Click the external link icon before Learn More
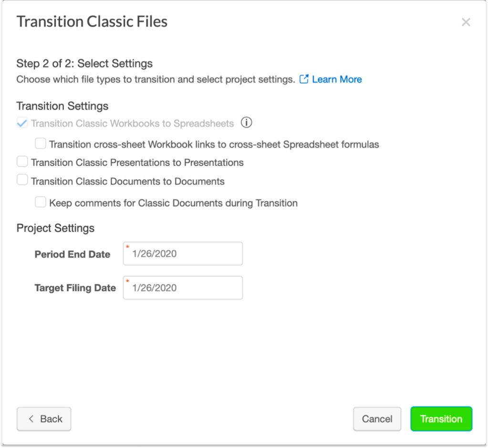Image resolution: width=488 pixels, height=448 pixels. 304,79
